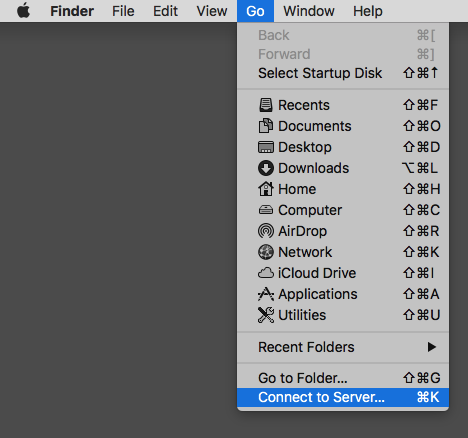Viewport: 468px width, 438px height.
Task: Click the Home house icon
Action: point(266,189)
